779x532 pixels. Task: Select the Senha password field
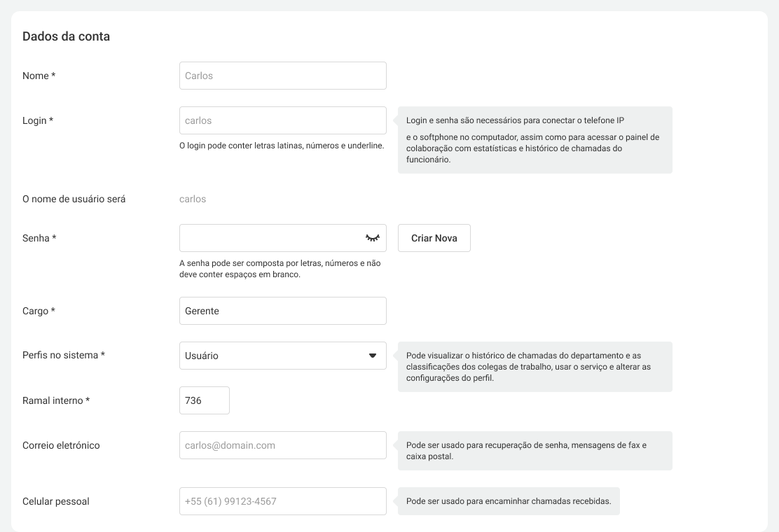270,238
